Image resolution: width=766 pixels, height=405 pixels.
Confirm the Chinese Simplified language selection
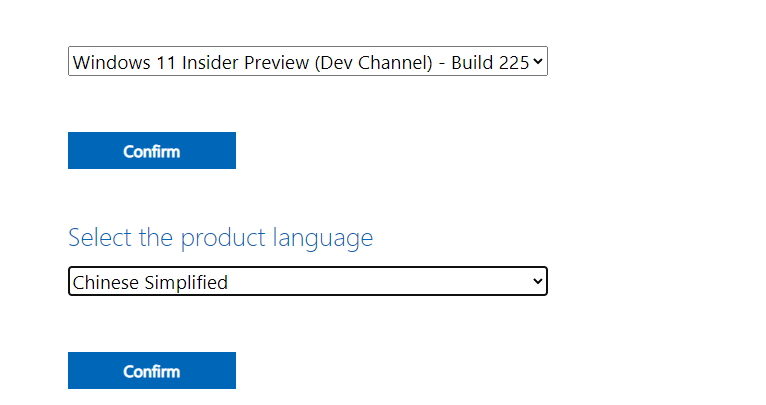[152, 371]
